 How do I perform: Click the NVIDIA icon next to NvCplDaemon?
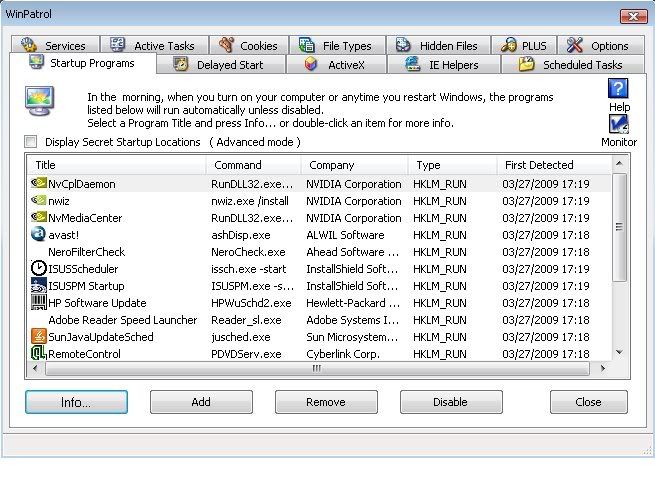[x=38, y=183]
